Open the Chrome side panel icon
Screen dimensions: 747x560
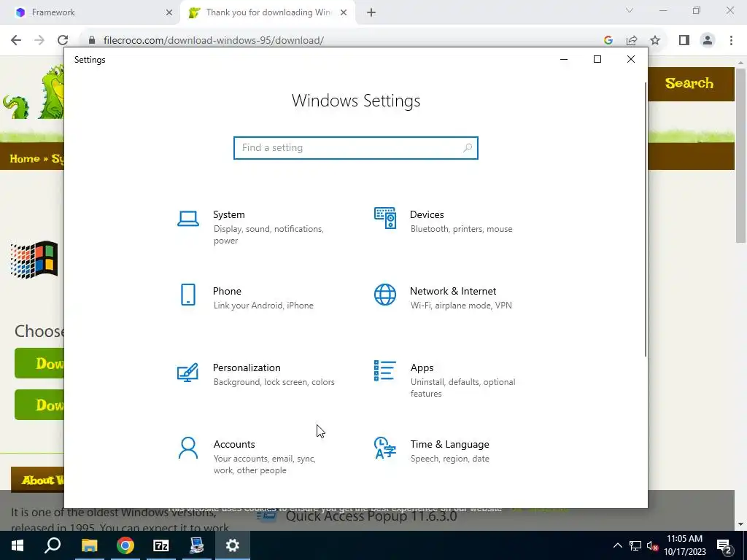coord(684,40)
